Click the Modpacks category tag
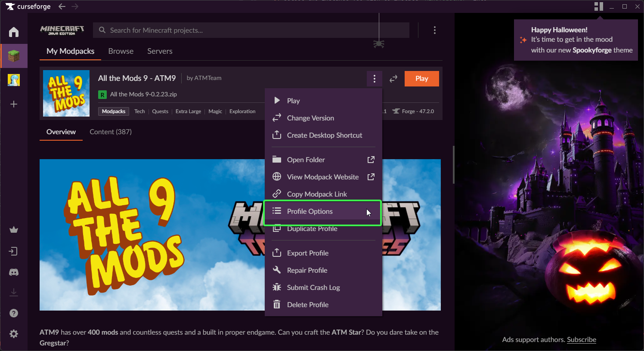This screenshot has height=351, width=644. pos(114,111)
